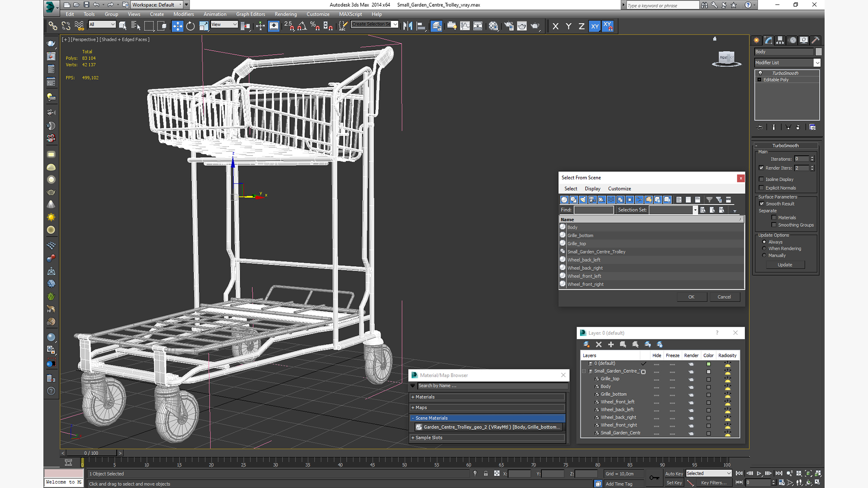
Task: Open the Rendering menu
Action: tap(285, 14)
